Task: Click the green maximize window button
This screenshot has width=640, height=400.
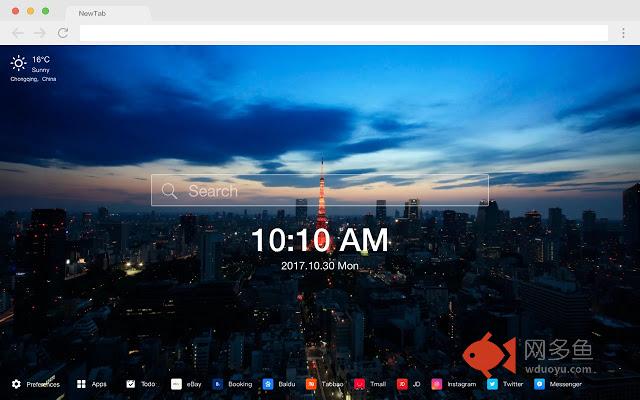Action: click(46, 11)
